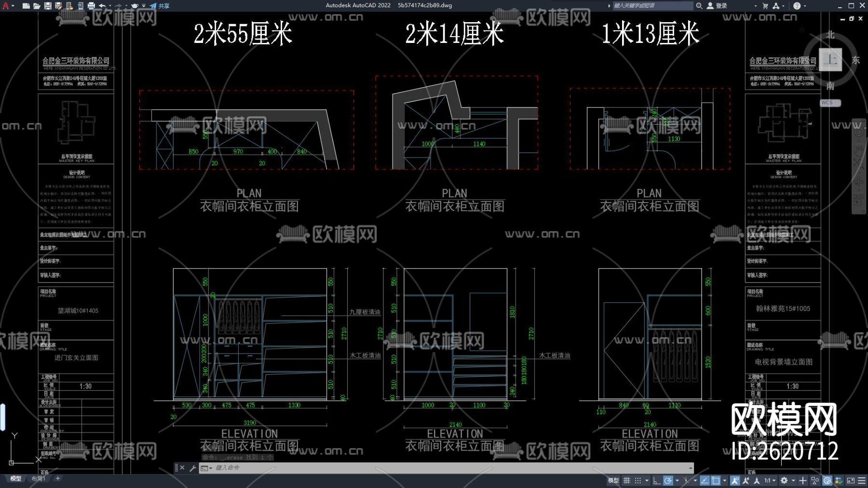Toggle snap mode dots icon

coord(638,481)
